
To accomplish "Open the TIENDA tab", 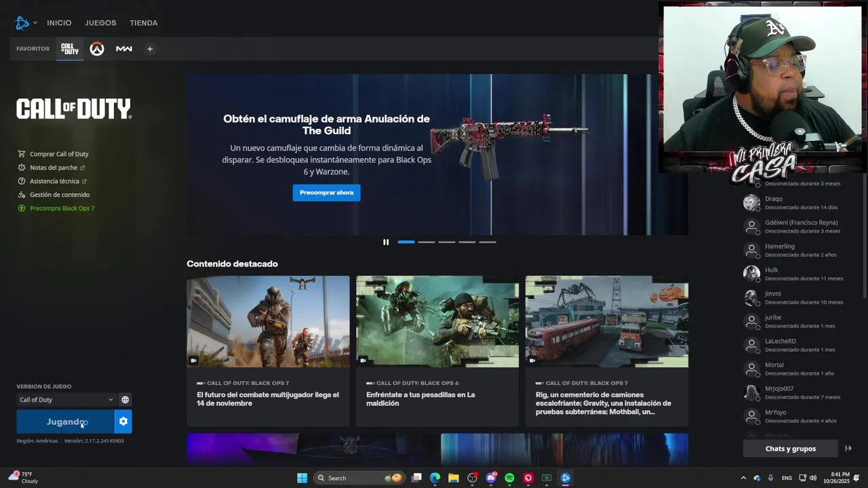I will coord(144,23).
